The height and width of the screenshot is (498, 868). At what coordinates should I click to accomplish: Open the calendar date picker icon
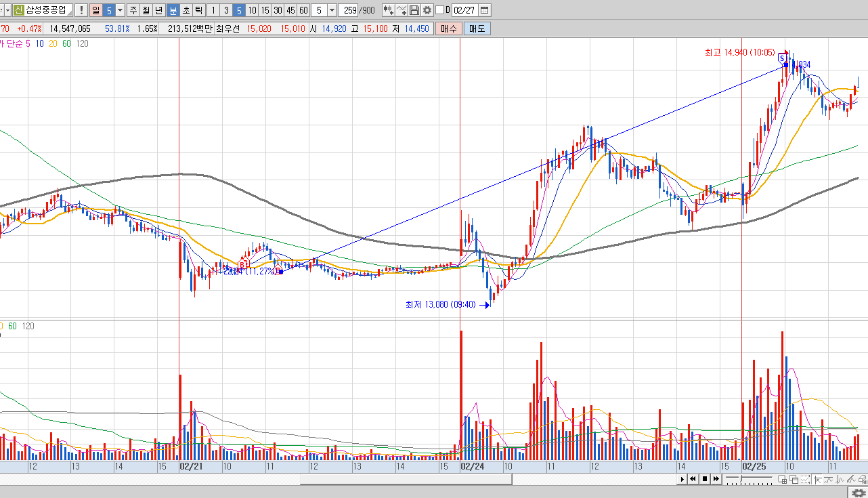(x=484, y=10)
